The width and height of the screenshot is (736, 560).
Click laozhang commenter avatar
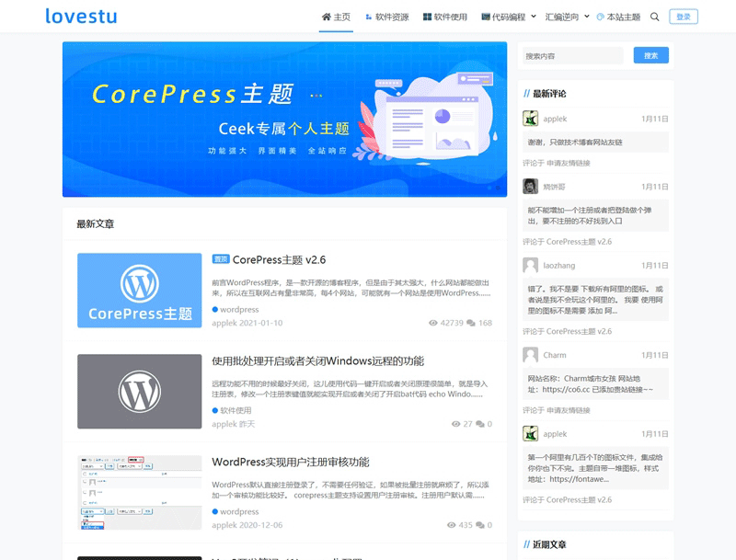click(531, 265)
